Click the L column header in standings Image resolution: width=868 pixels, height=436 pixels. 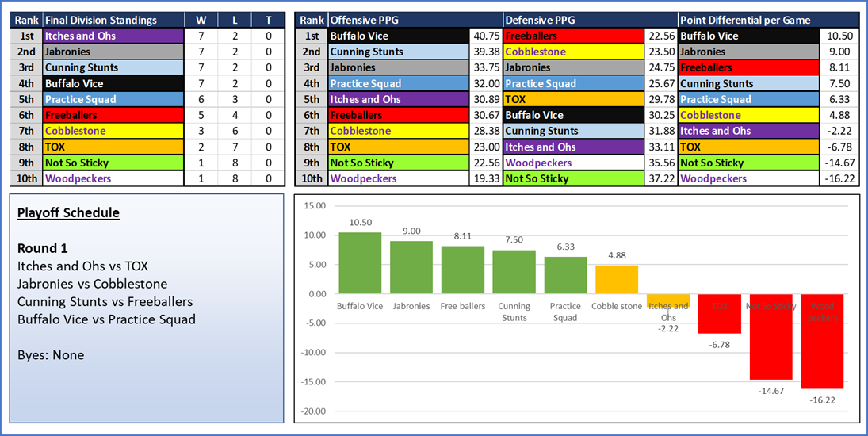[235, 20]
